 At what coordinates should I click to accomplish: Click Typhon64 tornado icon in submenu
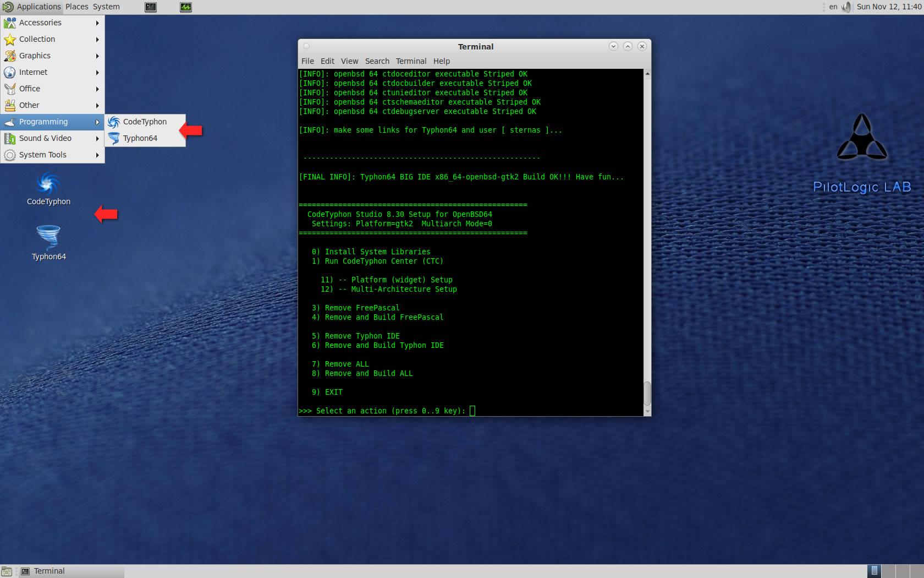click(x=114, y=138)
